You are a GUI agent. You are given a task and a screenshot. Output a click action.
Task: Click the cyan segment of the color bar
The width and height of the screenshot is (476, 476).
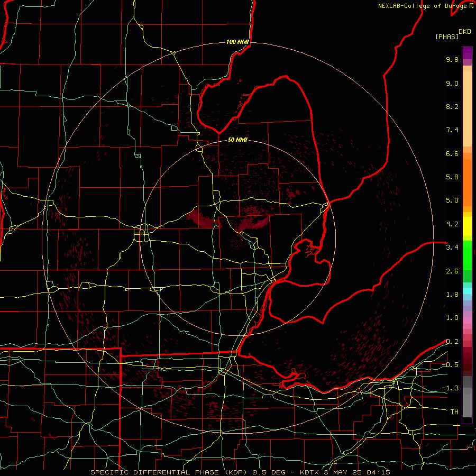tap(467, 291)
